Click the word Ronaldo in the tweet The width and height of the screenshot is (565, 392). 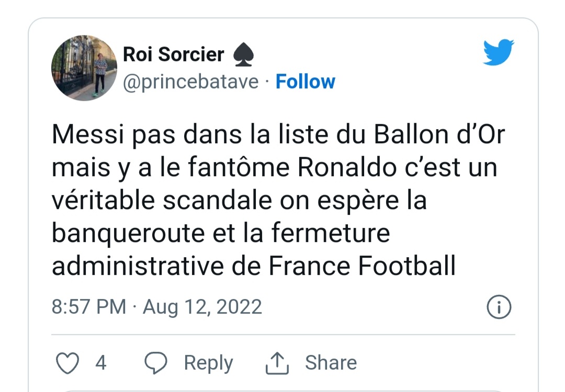(347, 168)
